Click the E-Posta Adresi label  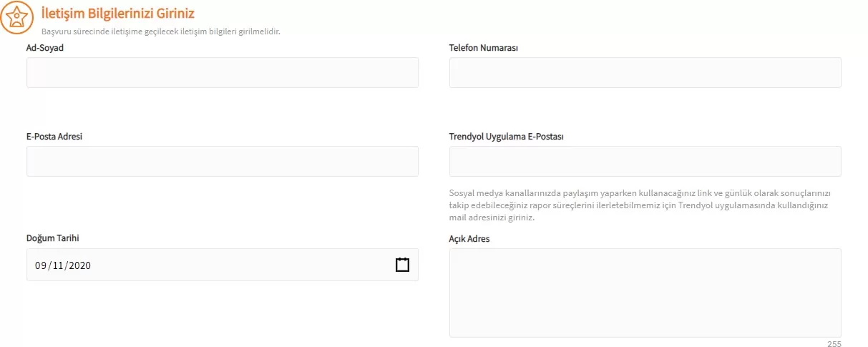pos(54,136)
